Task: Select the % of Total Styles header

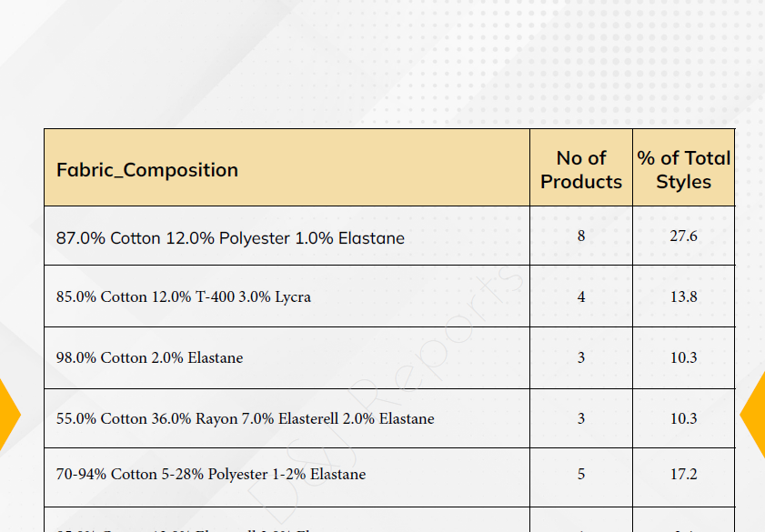Action: pos(683,167)
